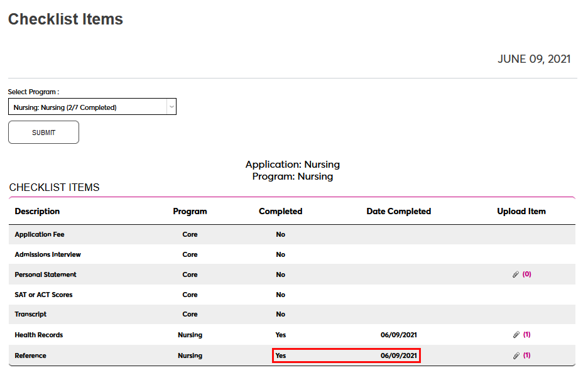588x380 pixels.
Task: Select the Application Fee checklist row
Action: [x=40, y=234]
